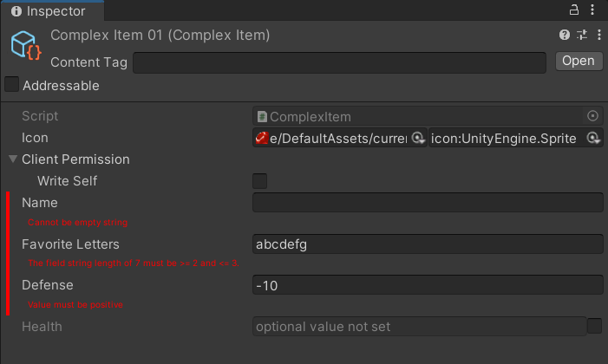Click the red currency sprite icon
608x364 pixels.
[x=261, y=138]
